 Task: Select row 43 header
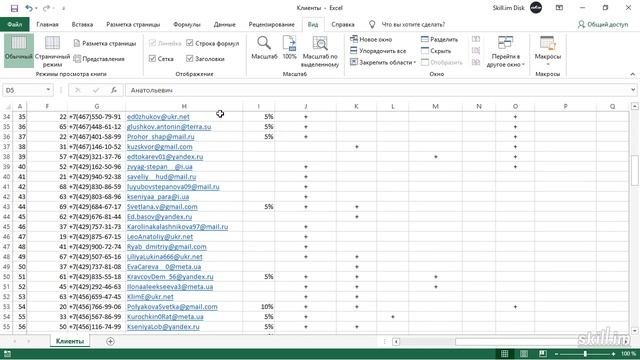click(x=6, y=207)
